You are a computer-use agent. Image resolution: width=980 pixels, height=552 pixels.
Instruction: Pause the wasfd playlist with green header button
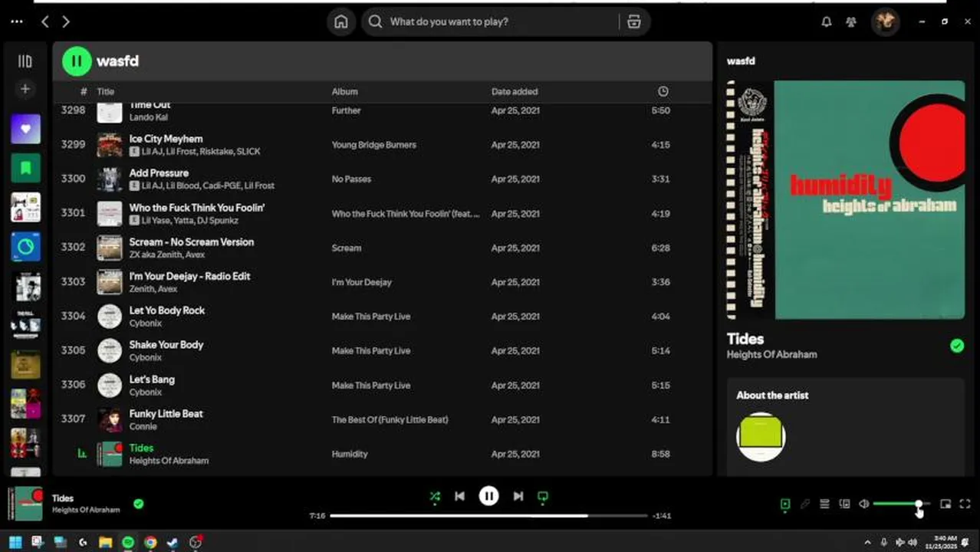click(77, 61)
